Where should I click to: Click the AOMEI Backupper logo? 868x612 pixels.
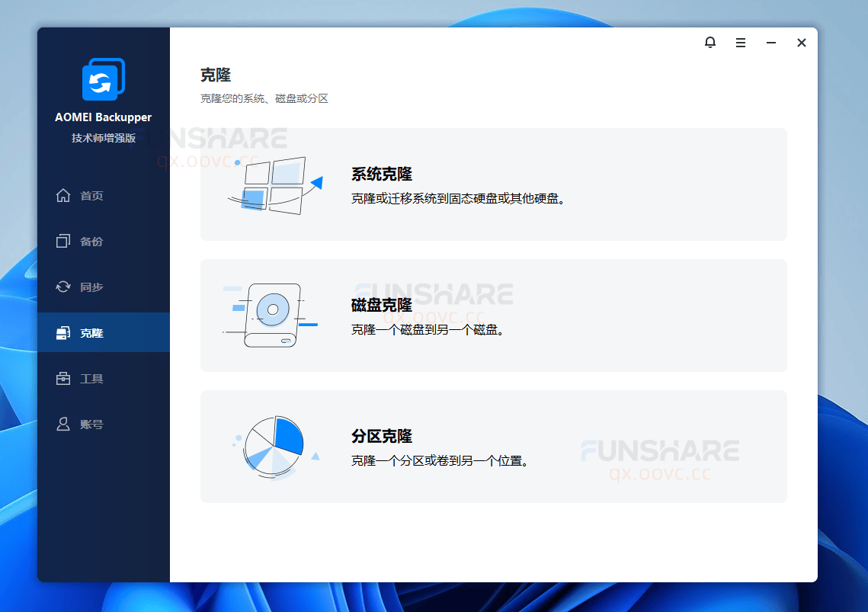pyautogui.click(x=103, y=79)
